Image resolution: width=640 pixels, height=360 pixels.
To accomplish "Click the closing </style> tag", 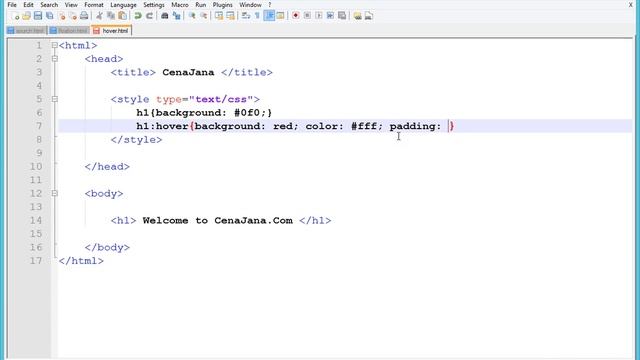I will pos(136,140).
